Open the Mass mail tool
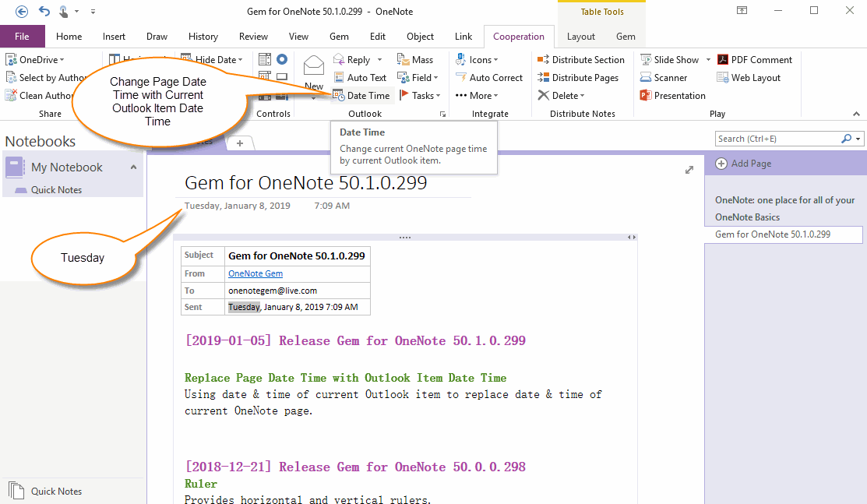867x504 pixels. [415, 60]
